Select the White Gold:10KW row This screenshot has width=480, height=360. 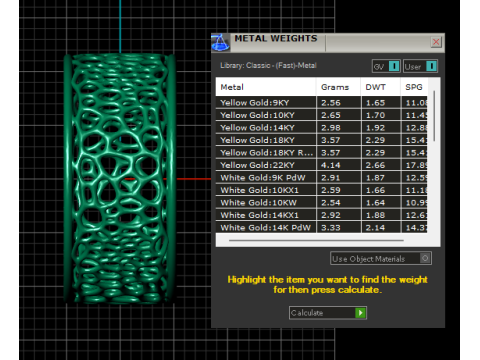tap(322, 203)
